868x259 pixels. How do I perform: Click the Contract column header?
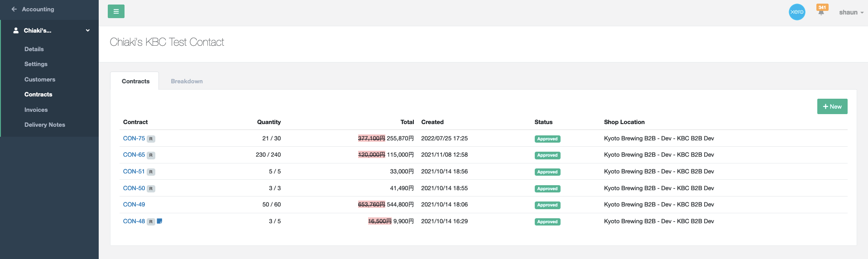[135, 122]
